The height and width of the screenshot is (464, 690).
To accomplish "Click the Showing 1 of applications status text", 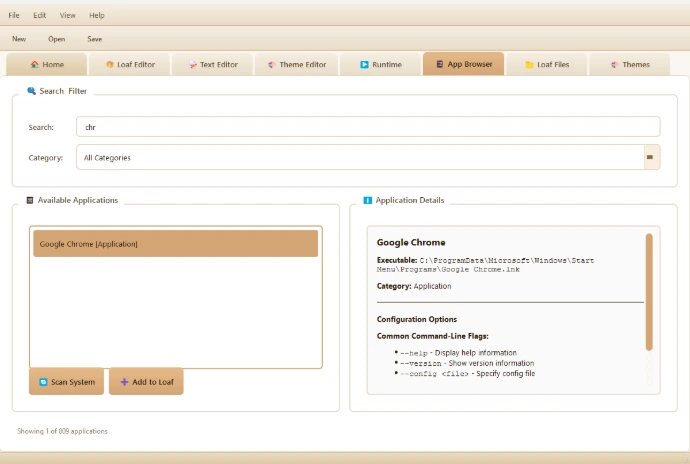I will 62,431.
